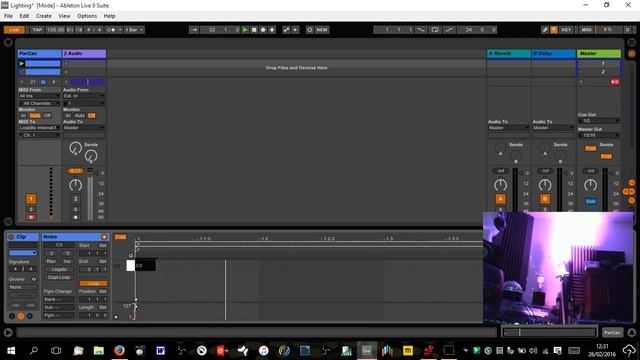640x360 pixels.
Task: Toggle the clip Loop button
Action: [93, 283]
